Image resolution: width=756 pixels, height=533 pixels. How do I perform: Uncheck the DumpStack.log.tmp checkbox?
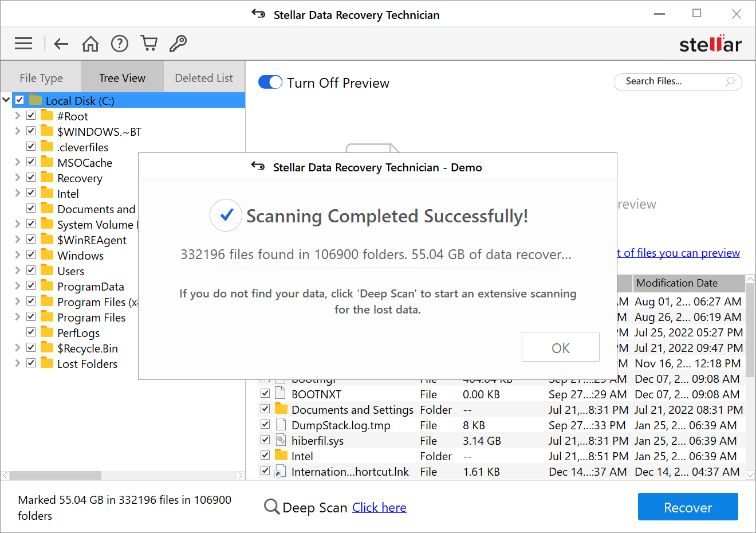[265, 424]
